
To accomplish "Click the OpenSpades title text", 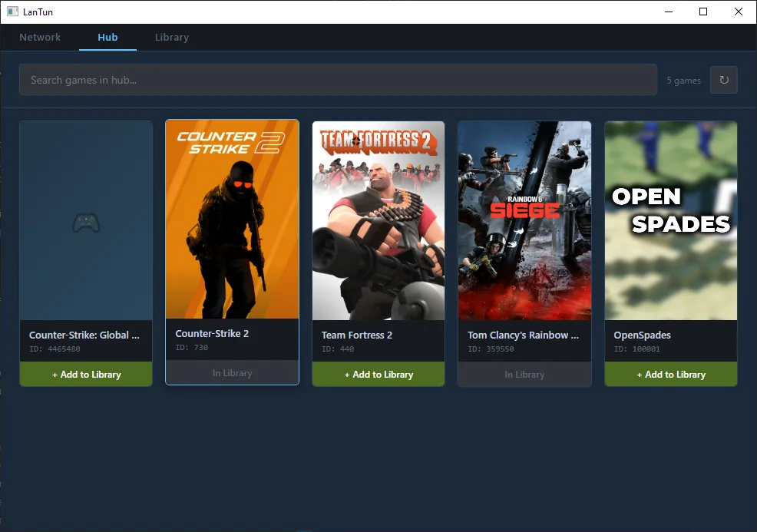I will tap(642, 335).
